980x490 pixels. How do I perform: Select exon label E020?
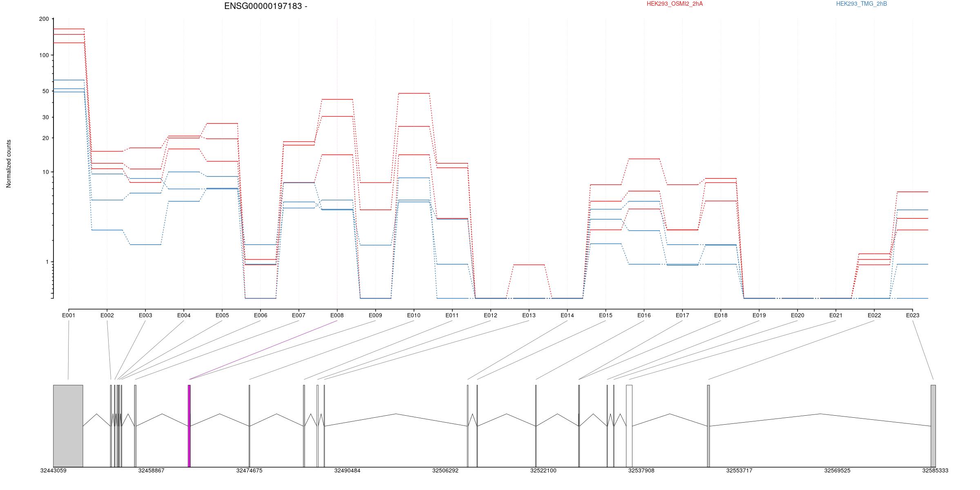pos(797,315)
